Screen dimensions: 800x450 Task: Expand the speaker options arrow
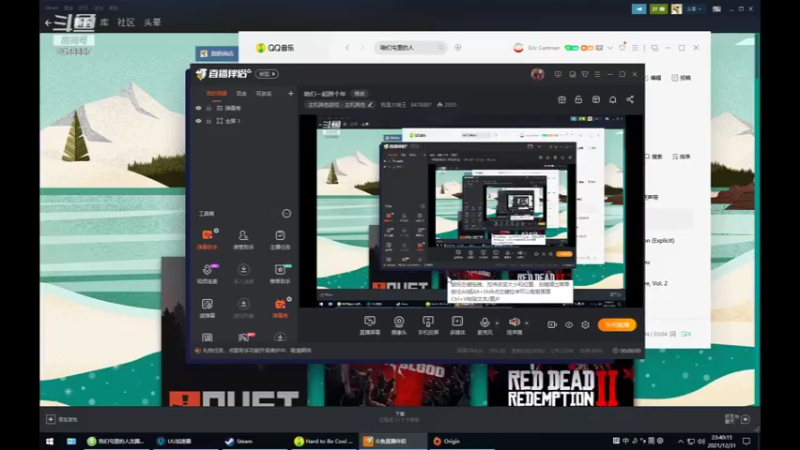[x=527, y=323]
